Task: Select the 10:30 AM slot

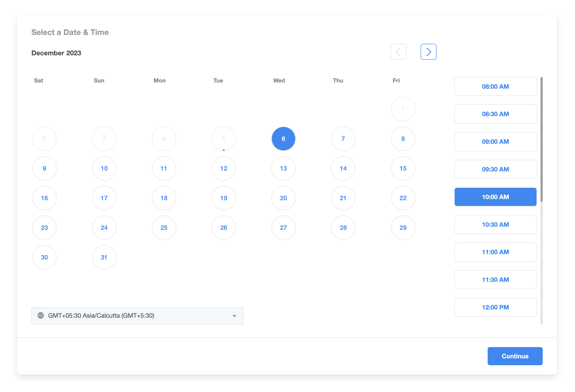Action: click(495, 225)
